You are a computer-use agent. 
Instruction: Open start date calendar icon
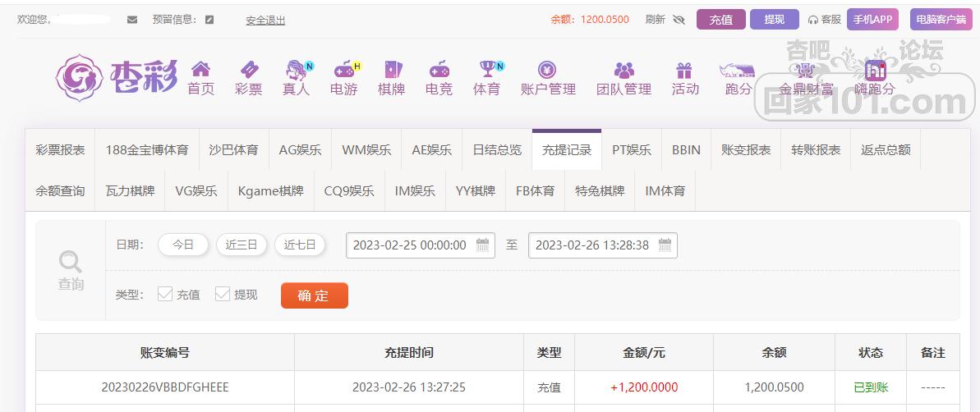click(482, 245)
